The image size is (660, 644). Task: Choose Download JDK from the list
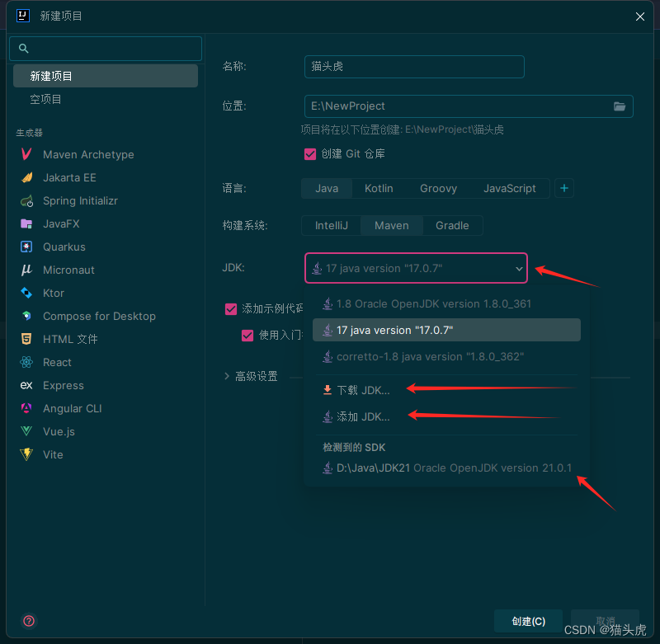446,390
